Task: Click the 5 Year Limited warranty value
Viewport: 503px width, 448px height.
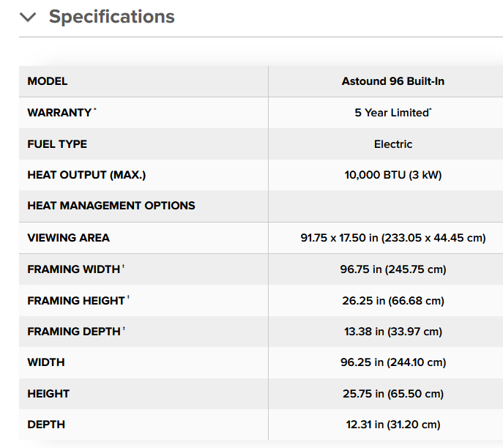Action: (x=393, y=113)
